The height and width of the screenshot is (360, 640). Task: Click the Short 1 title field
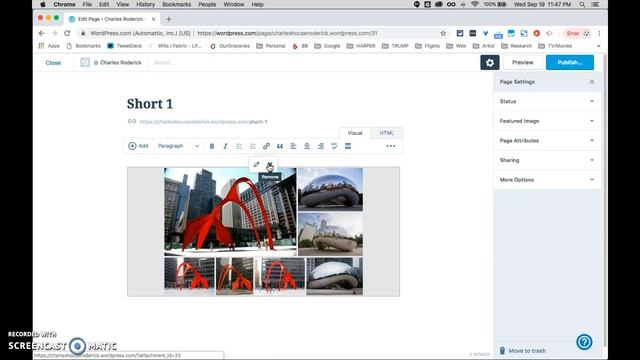point(150,104)
